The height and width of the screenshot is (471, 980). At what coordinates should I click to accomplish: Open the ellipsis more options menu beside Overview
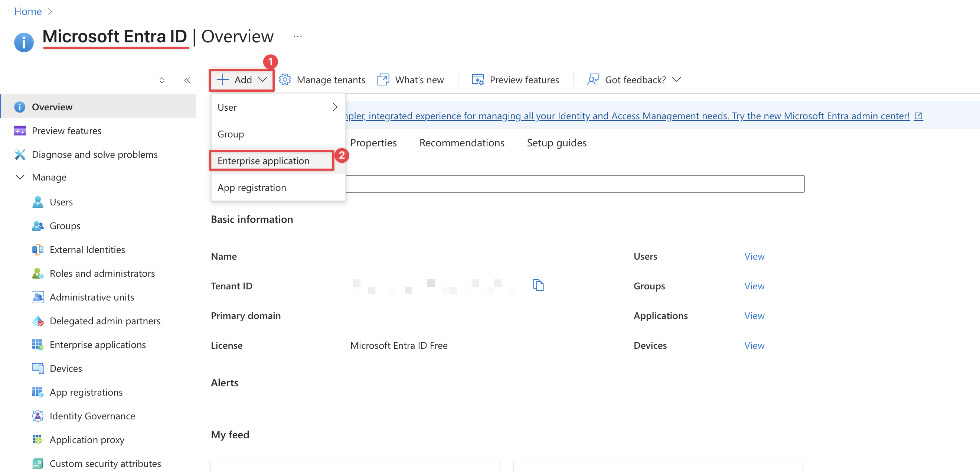point(297,36)
